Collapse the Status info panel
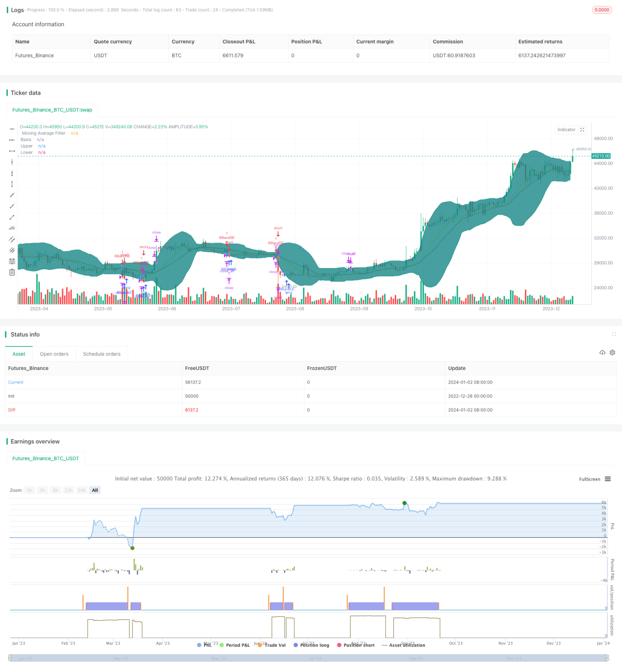Screen dimensions: 622x672 tap(614, 334)
